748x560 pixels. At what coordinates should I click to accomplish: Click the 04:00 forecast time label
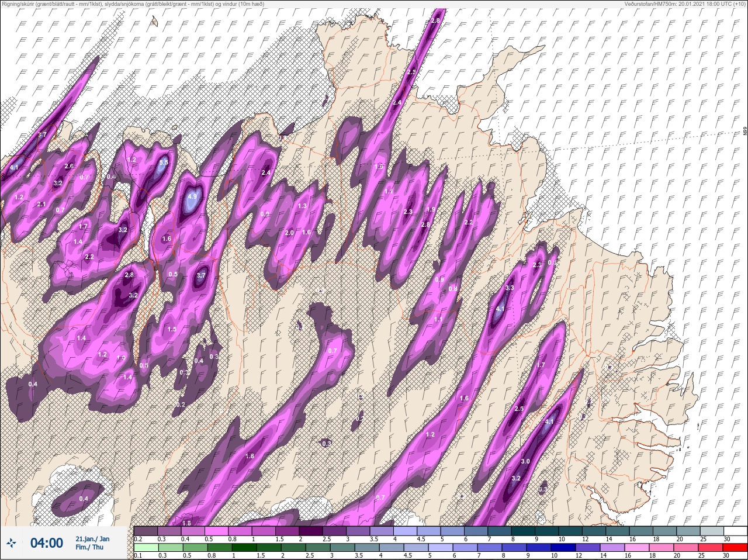[x=47, y=543]
